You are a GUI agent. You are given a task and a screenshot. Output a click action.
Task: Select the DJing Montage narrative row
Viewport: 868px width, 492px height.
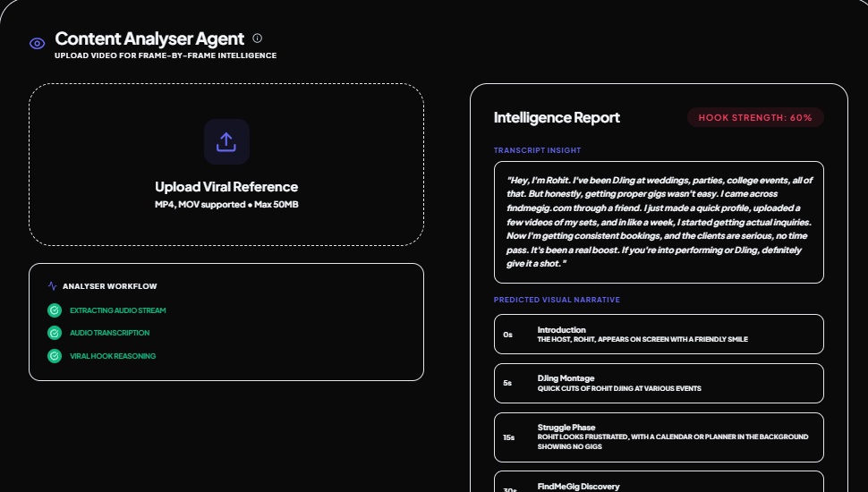(658, 383)
